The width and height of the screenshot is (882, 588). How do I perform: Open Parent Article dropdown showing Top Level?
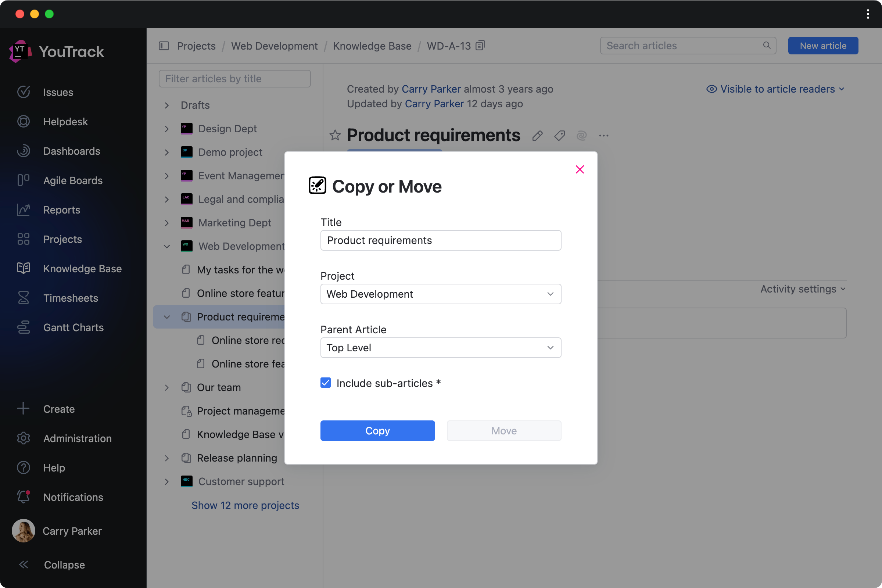441,348
